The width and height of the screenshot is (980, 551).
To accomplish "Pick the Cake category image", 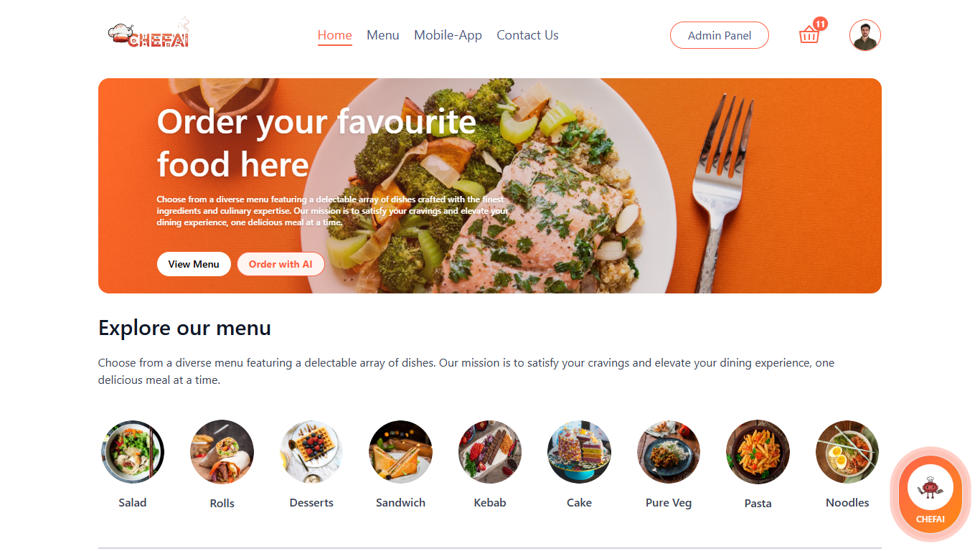I will coord(579,452).
